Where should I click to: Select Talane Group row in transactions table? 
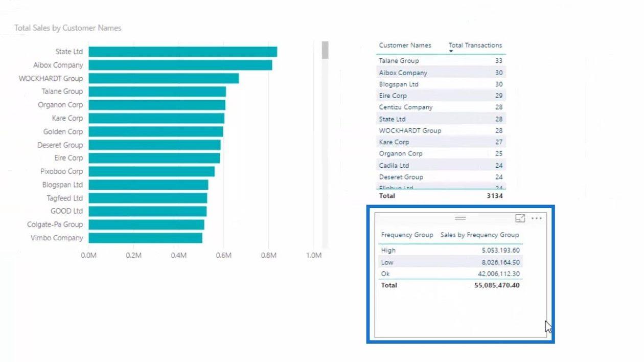(x=441, y=61)
